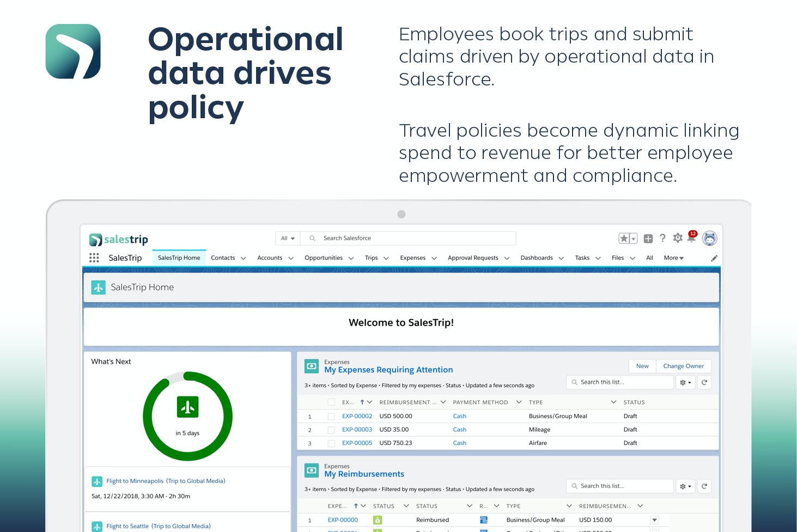This screenshot has width=797, height=532.
Task: Go to the Opportunities tab
Action: coord(324,258)
